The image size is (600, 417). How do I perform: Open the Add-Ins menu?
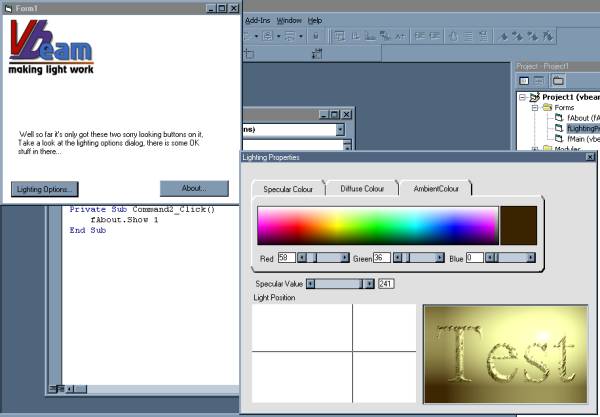tap(257, 20)
